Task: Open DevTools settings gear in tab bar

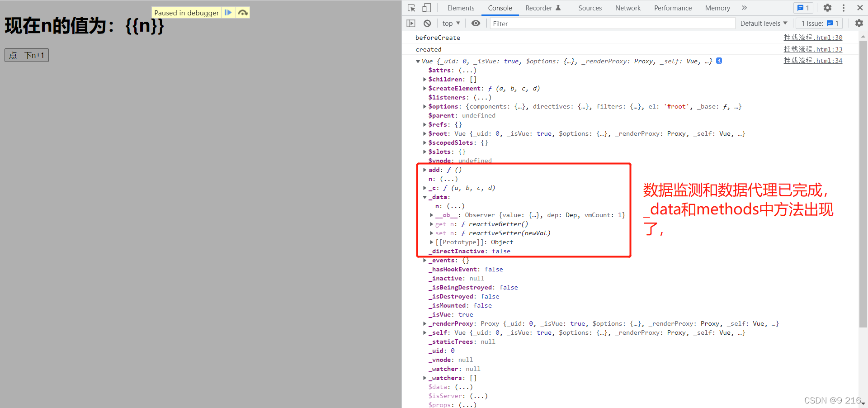Action: (827, 8)
